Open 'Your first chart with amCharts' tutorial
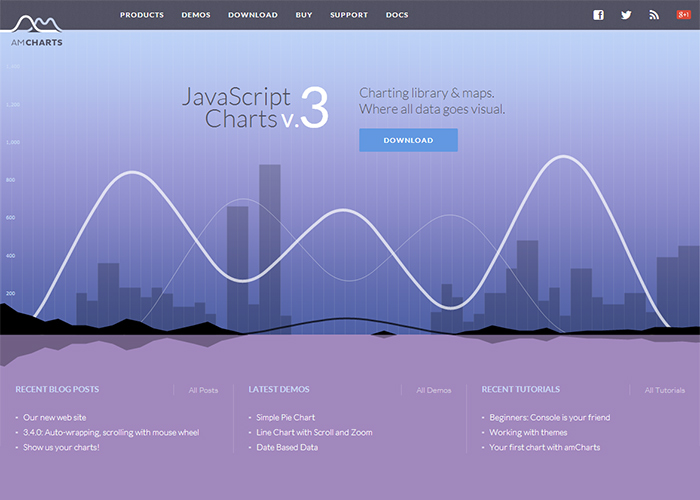The height and width of the screenshot is (500, 700). 545,447
